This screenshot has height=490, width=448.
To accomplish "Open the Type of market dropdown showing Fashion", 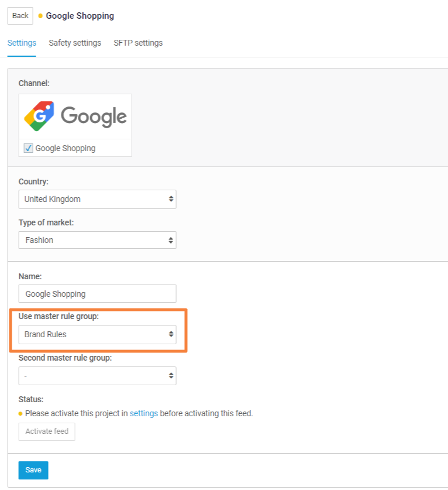I will [97, 240].
